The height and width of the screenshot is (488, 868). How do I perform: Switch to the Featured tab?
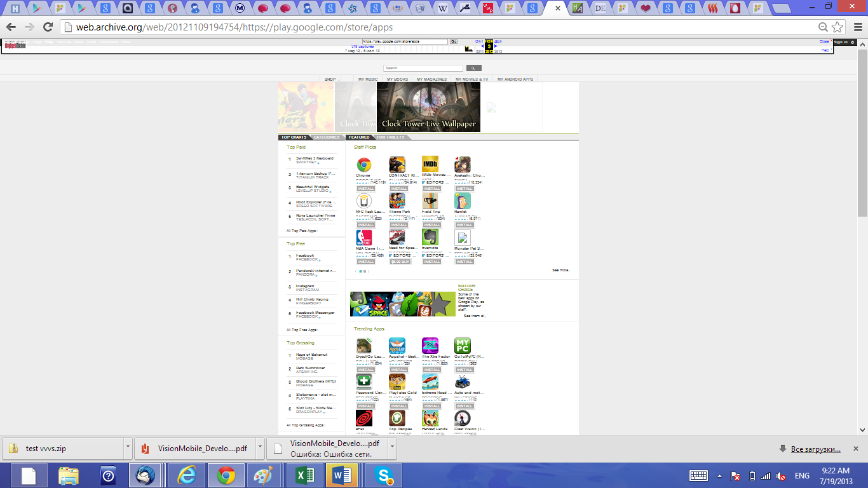(359, 137)
